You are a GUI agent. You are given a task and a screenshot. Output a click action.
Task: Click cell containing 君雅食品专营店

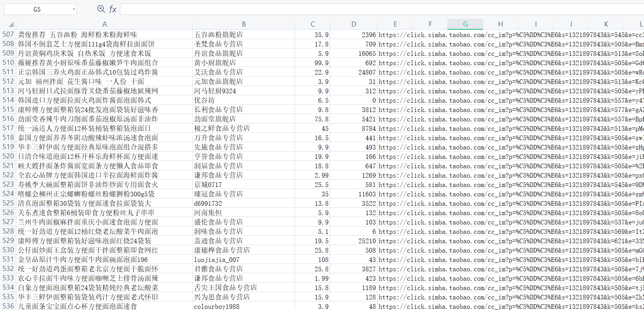(243, 269)
